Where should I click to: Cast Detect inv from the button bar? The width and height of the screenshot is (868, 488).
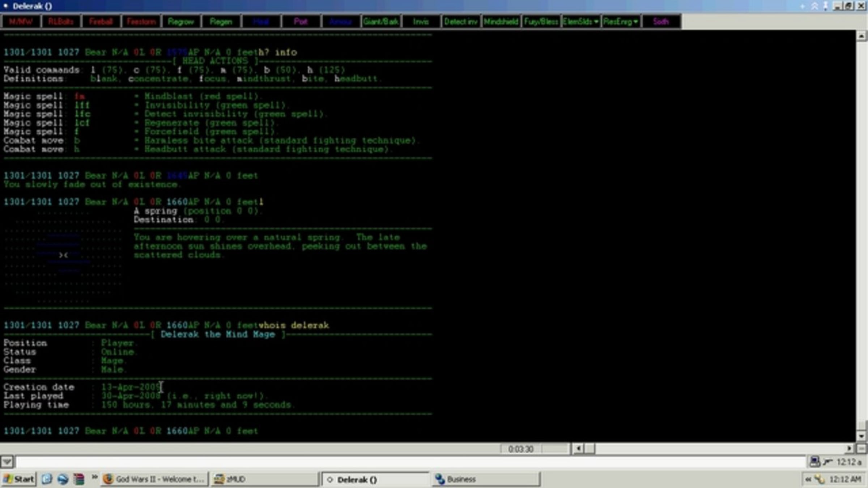pyautogui.click(x=461, y=22)
